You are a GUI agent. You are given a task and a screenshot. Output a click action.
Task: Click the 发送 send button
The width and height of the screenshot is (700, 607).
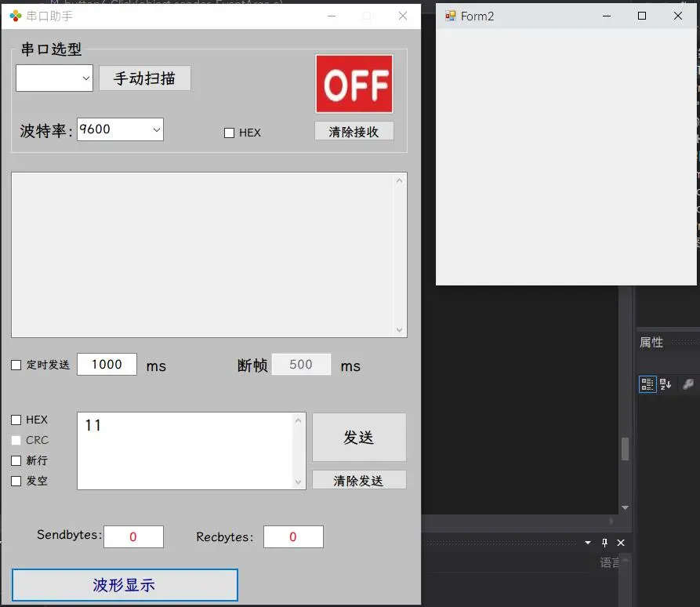pos(359,438)
